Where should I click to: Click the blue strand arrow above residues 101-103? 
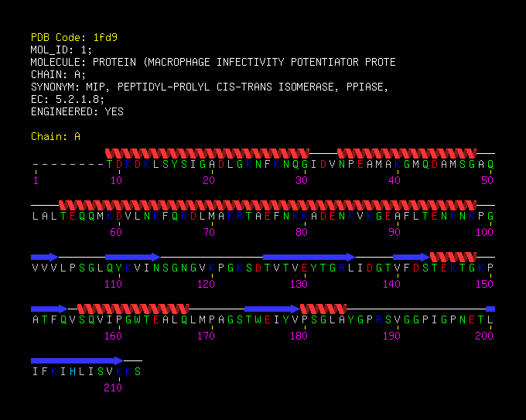[45, 258]
